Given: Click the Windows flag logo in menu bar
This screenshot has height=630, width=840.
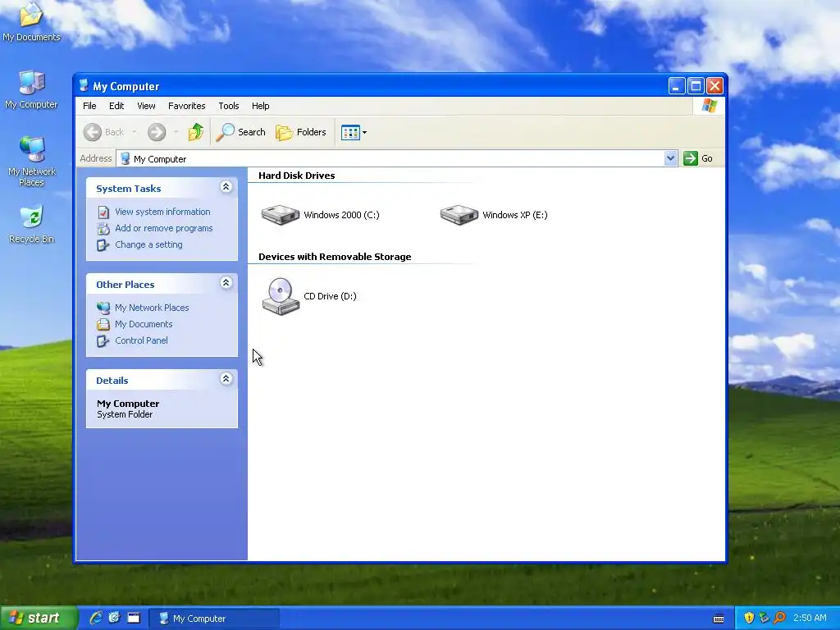Looking at the screenshot, I should point(709,106).
